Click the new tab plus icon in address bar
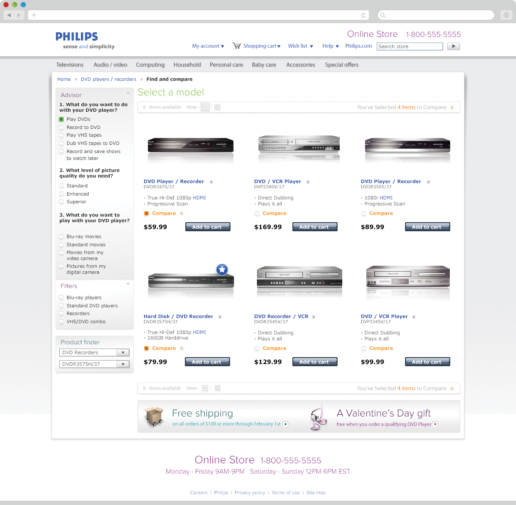The height and width of the screenshot is (505, 516). pyautogui.click(x=34, y=15)
